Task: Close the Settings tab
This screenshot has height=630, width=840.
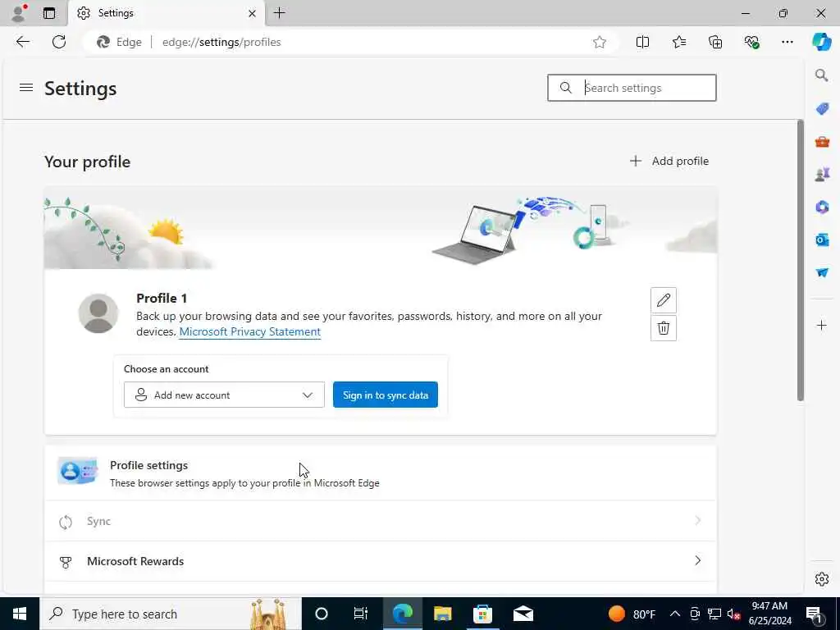Action: tap(252, 13)
